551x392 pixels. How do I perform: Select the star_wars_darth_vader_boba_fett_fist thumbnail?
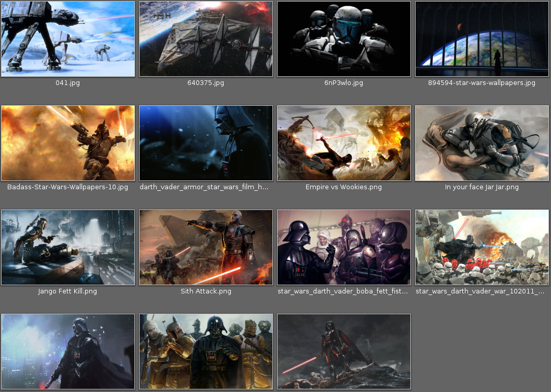344,247
